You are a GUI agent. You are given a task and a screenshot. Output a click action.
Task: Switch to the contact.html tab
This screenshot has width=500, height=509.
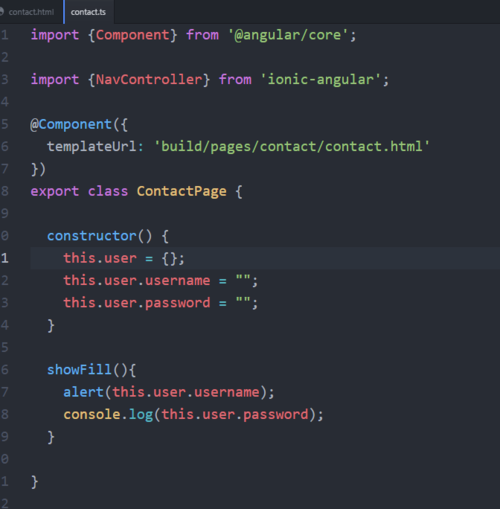[x=31, y=12]
